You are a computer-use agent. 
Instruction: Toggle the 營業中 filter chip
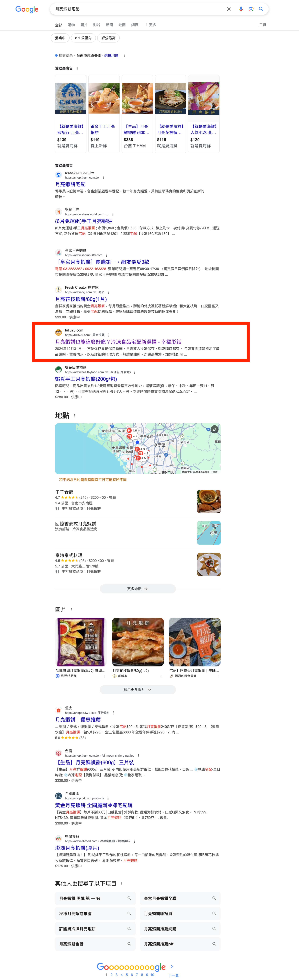tap(60, 38)
